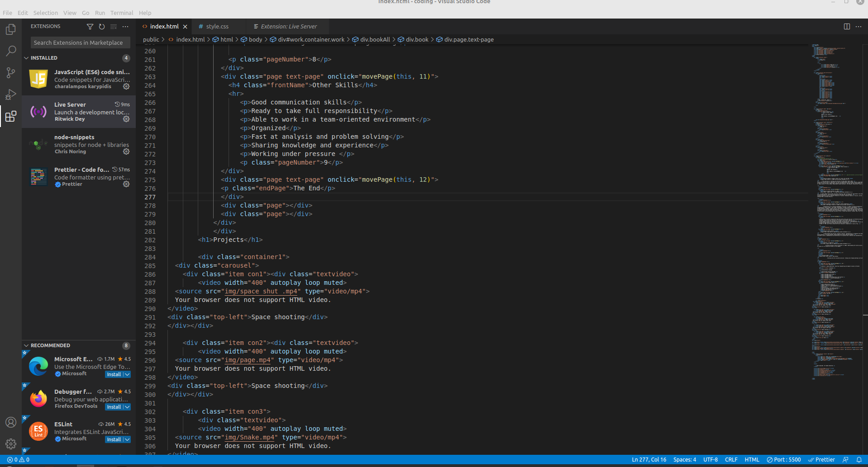Image resolution: width=868 pixels, height=467 pixels.
Task: Open the Accounts icon in activity bar
Action: [10, 422]
